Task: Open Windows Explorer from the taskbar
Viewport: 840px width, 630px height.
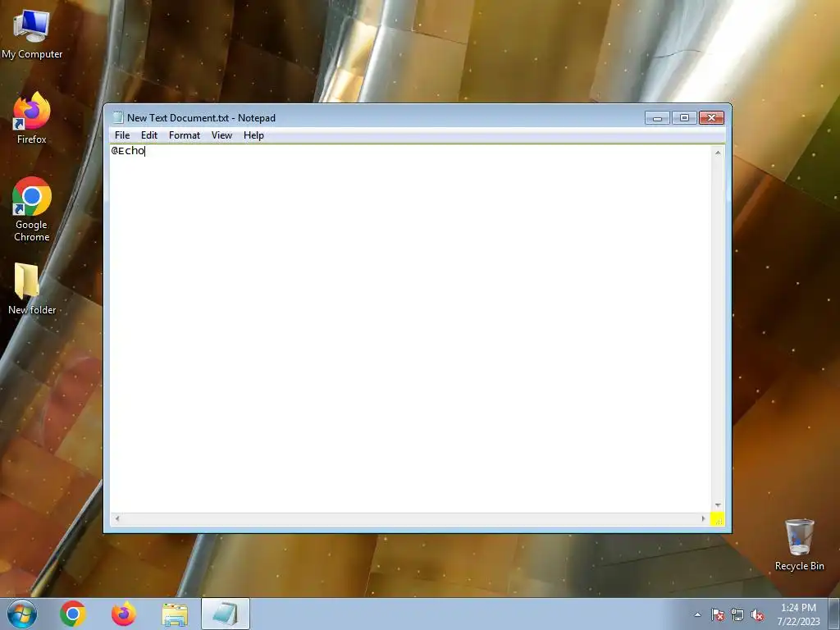Action: (175, 614)
